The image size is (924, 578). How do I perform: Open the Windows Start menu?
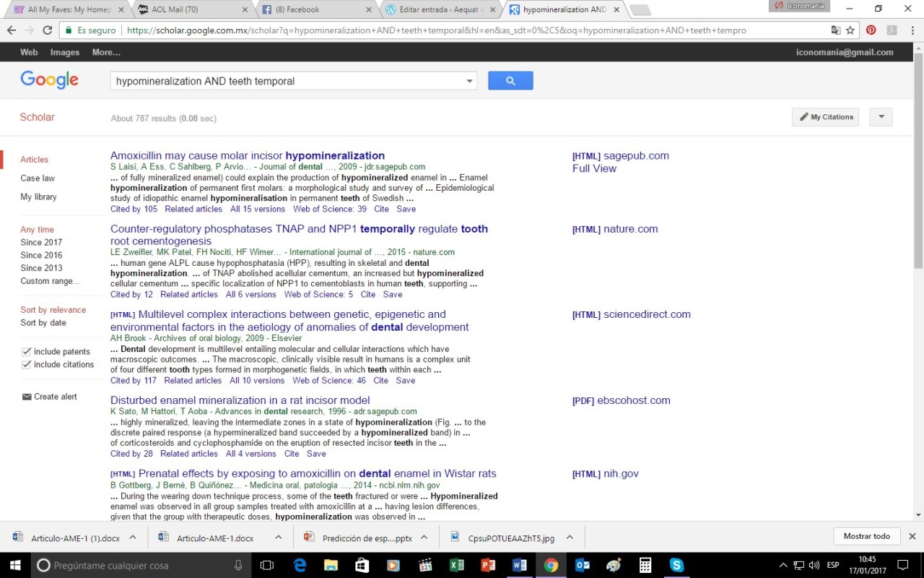[x=15, y=565]
